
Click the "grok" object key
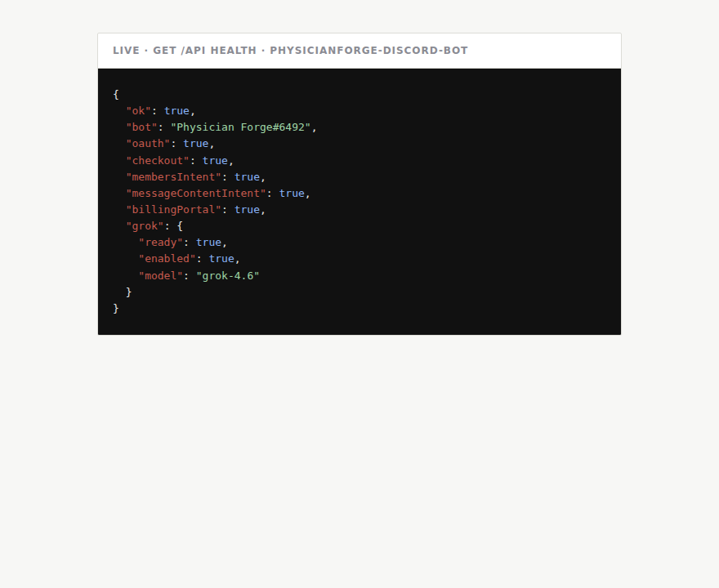[x=145, y=226]
